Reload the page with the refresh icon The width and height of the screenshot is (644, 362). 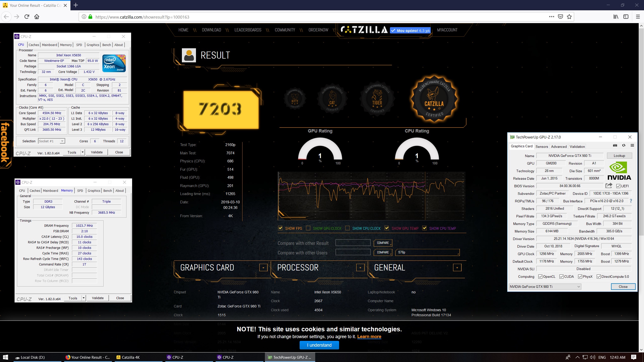[x=27, y=17]
